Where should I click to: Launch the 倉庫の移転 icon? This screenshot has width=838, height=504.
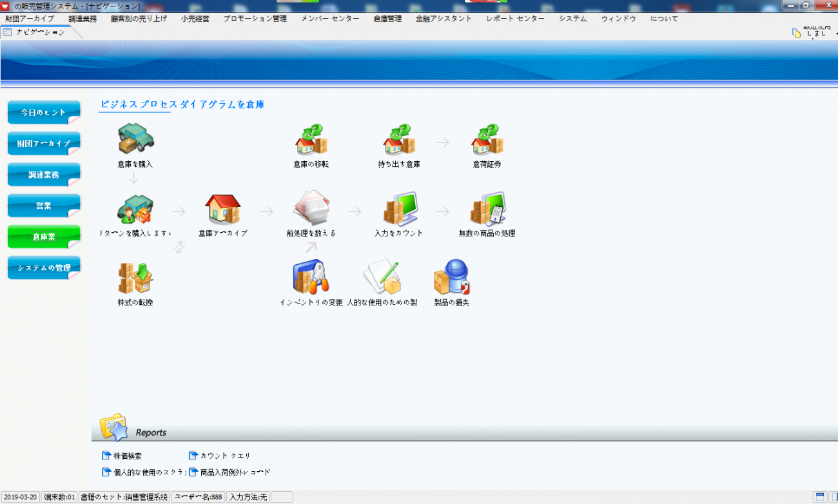pos(311,140)
